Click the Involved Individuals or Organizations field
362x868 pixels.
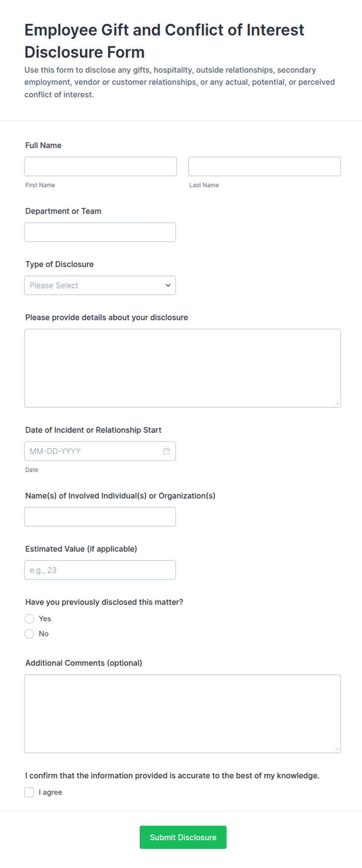pyautogui.click(x=100, y=517)
